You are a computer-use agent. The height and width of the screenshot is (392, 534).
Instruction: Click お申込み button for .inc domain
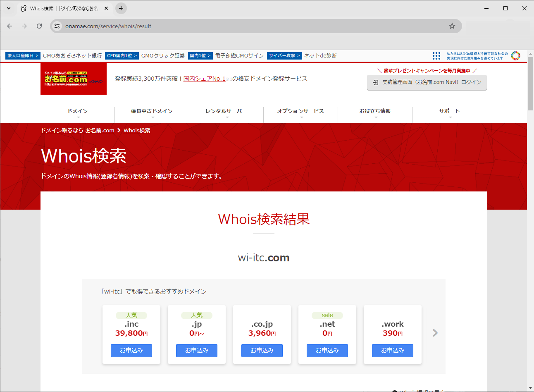click(131, 350)
